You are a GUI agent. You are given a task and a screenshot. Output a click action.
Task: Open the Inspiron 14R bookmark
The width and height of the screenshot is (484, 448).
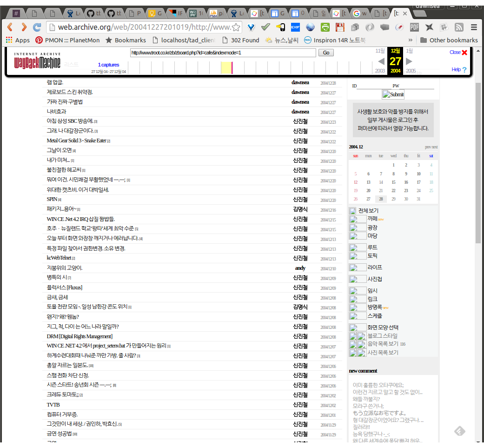335,40
